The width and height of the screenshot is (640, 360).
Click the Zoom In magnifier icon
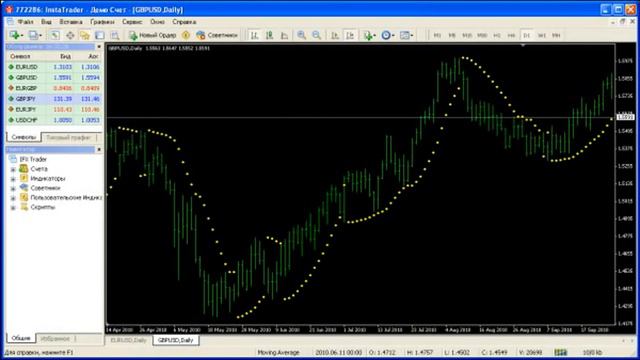click(301, 36)
